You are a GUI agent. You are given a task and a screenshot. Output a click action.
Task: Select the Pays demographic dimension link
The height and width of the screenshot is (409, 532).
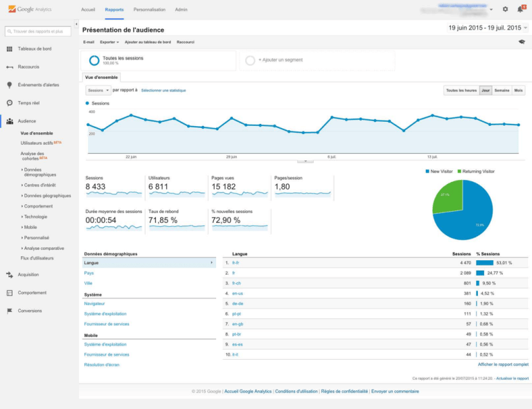pos(89,273)
